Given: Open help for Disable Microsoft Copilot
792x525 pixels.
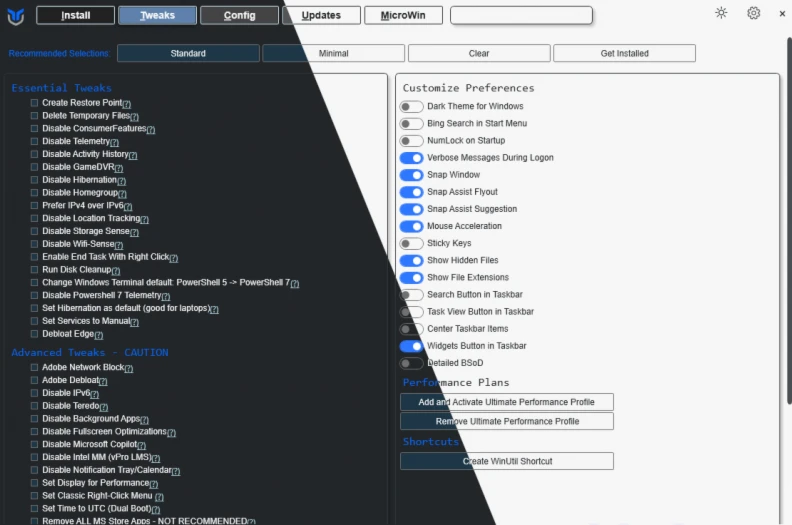Looking at the screenshot, I should (142, 445).
